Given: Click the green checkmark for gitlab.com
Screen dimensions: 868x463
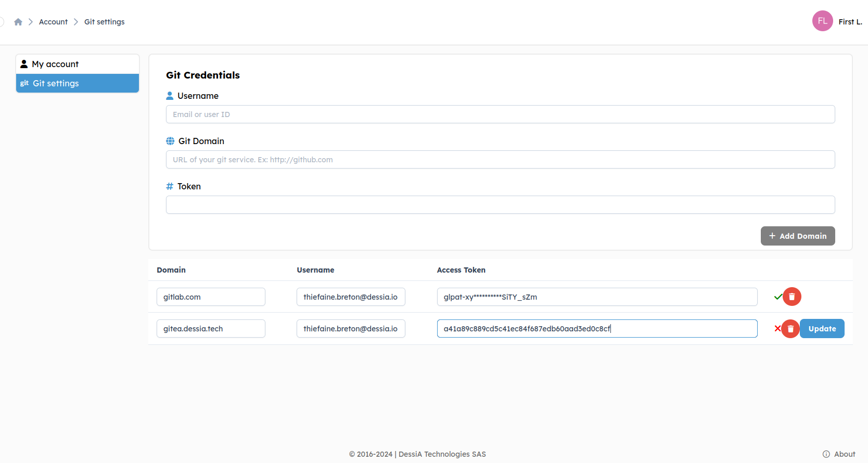Looking at the screenshot, I should (x=778, y=297).
